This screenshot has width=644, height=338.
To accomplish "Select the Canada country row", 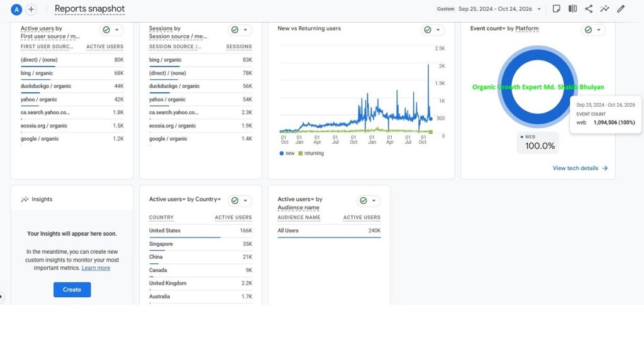I will (x=201, y=270).
